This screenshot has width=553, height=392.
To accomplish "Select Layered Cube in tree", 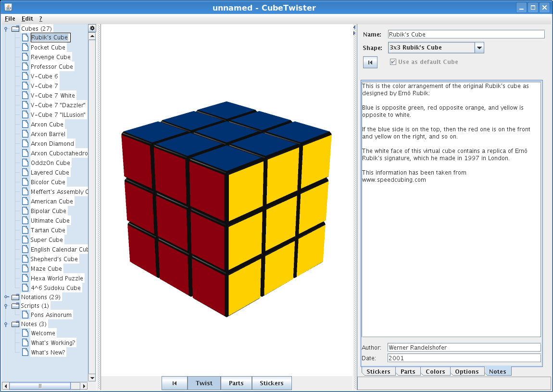I will [50, 172].
